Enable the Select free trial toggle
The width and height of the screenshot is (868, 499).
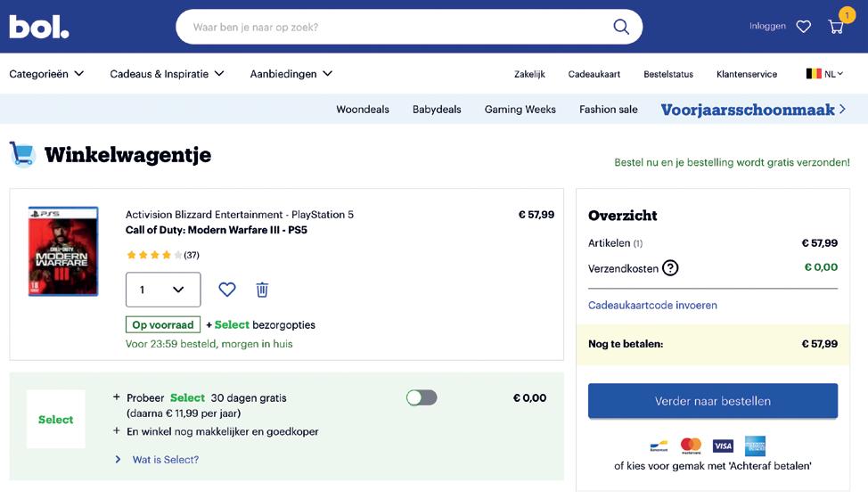[x=422, y=397]
